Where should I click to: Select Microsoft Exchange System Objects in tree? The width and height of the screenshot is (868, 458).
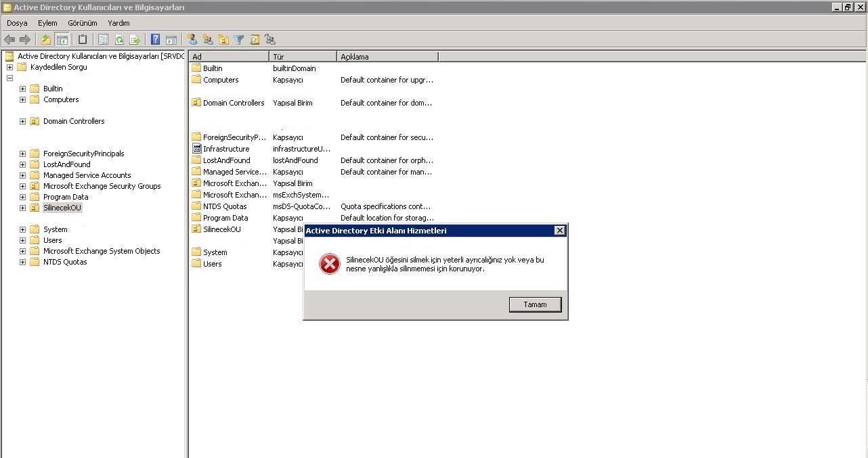click(102, 251)
